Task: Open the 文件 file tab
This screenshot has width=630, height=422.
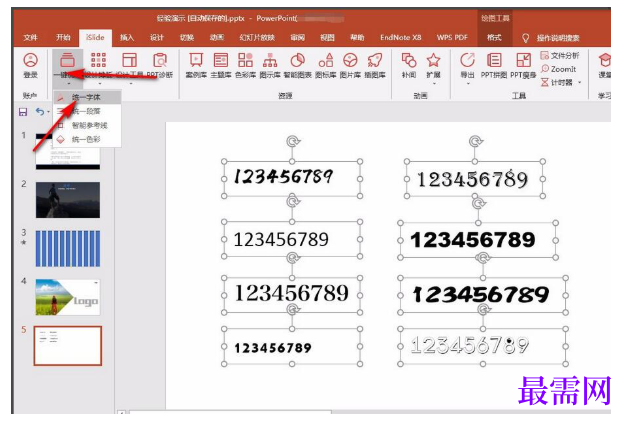Action: coord(31,37)
